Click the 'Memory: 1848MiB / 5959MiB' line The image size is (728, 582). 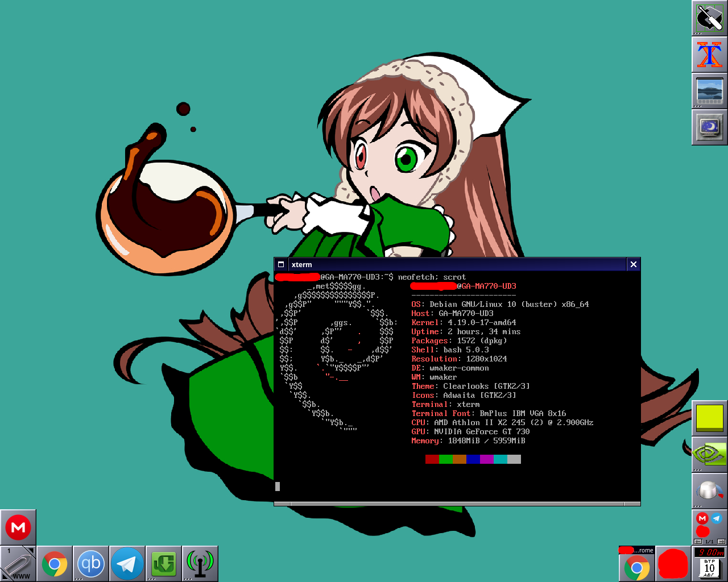(x=469, y=441)
